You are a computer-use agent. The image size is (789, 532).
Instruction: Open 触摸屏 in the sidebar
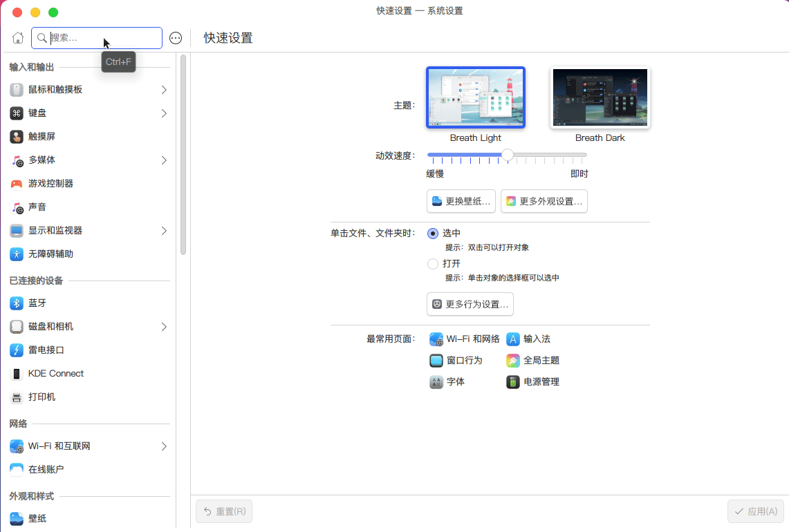click(x=41, y=137)
